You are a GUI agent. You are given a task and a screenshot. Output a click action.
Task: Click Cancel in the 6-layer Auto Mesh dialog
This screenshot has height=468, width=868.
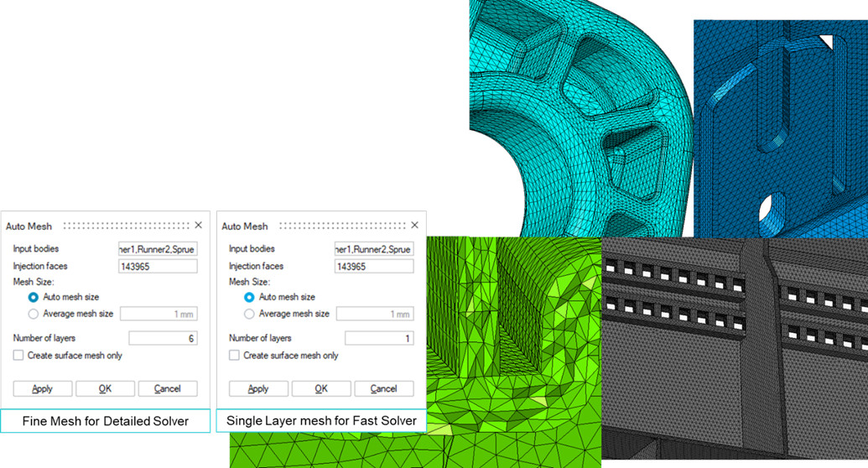click(168, 388)
